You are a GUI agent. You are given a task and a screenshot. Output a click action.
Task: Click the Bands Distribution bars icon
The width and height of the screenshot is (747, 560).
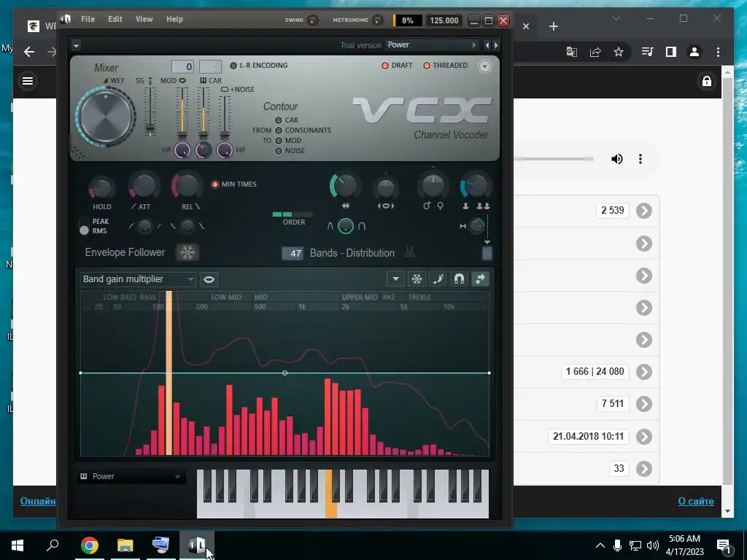point(409,252)
